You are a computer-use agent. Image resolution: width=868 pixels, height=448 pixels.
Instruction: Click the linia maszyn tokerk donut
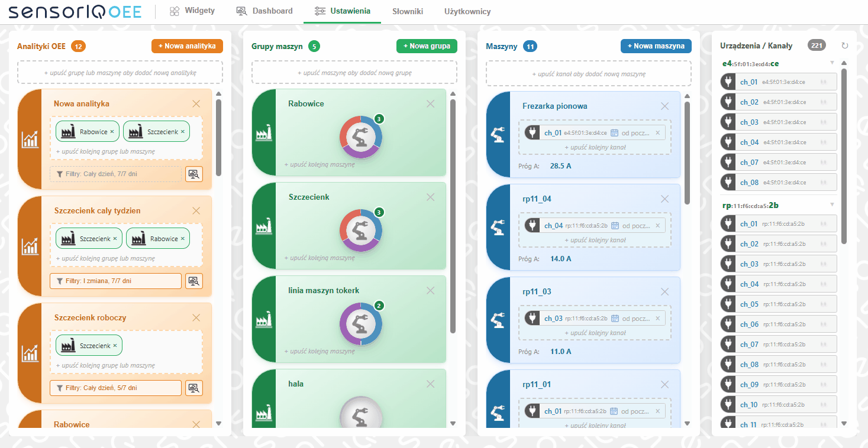(361, 324)
